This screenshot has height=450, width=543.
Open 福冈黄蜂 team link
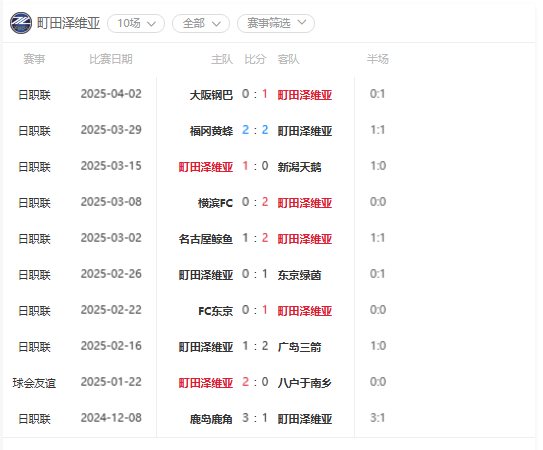[x=211, y=131]
